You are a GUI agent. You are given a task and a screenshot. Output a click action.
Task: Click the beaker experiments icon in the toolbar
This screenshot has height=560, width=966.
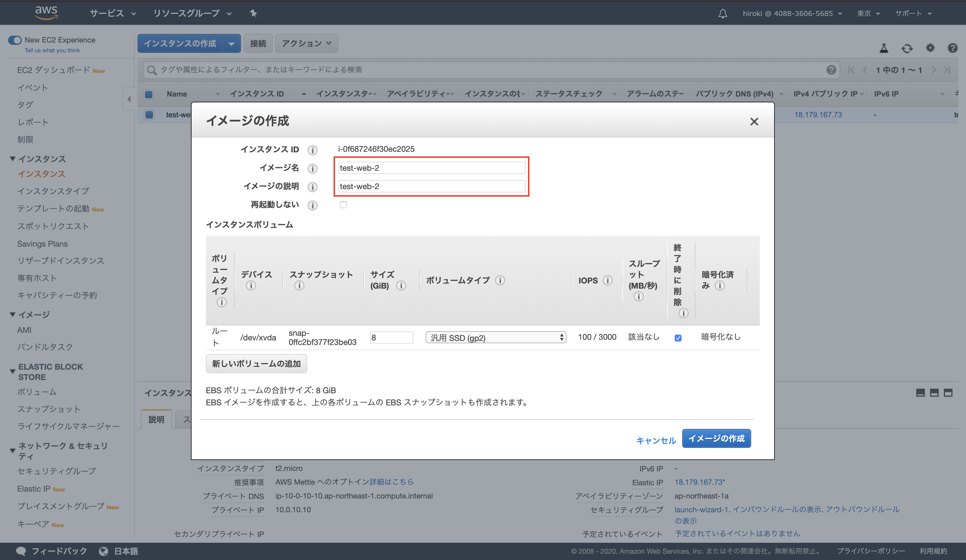883,48
